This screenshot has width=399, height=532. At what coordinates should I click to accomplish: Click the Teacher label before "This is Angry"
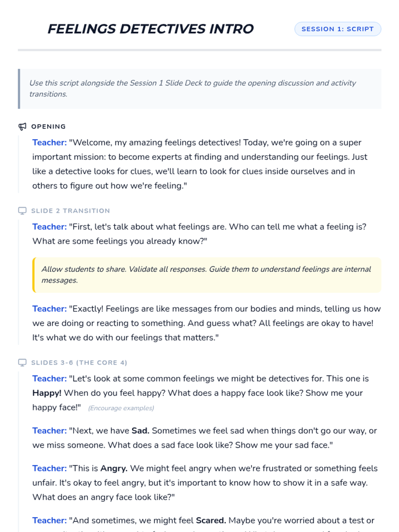(50, 468)
